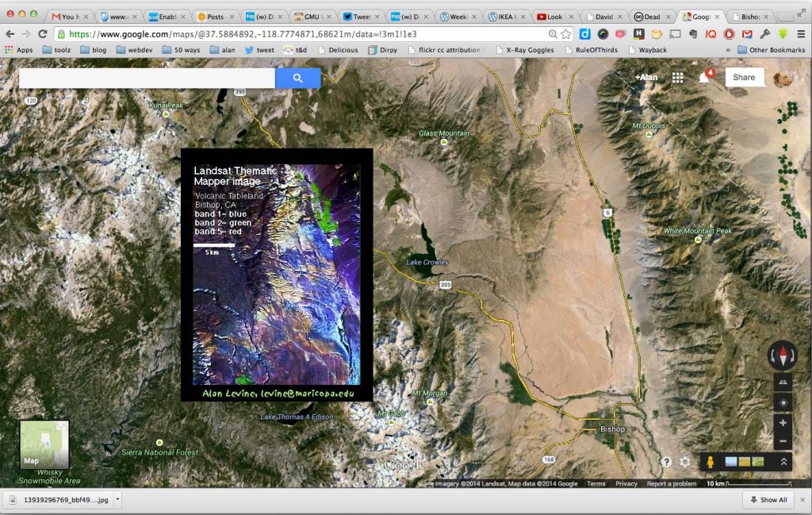Image resolution: width=812 pixels, height=515 pixels.
Task: Open the Wayback bookmark
Action: tap(647, 50)
